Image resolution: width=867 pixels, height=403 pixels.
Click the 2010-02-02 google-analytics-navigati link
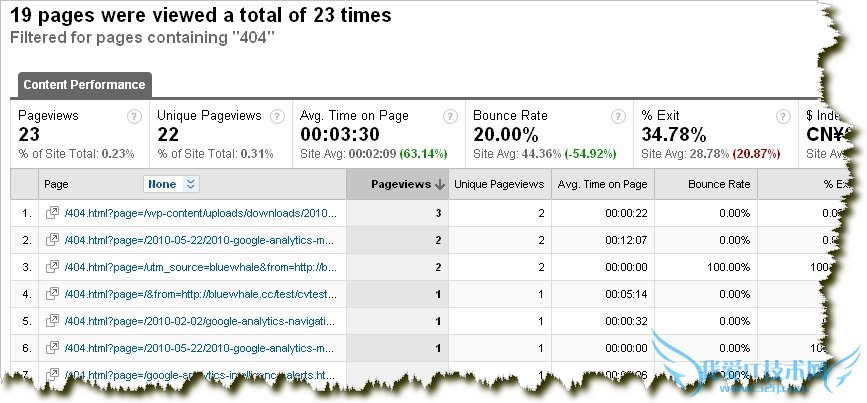coord(199,321)
